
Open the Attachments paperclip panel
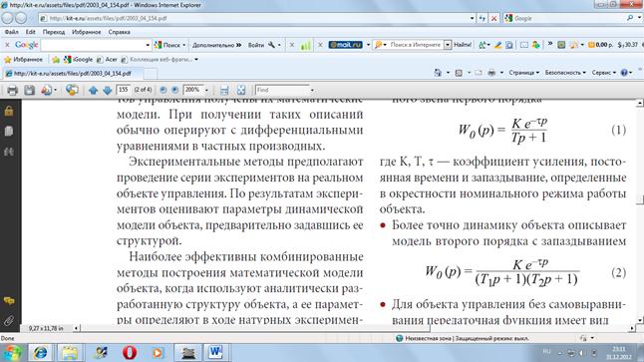pos(9,320)
